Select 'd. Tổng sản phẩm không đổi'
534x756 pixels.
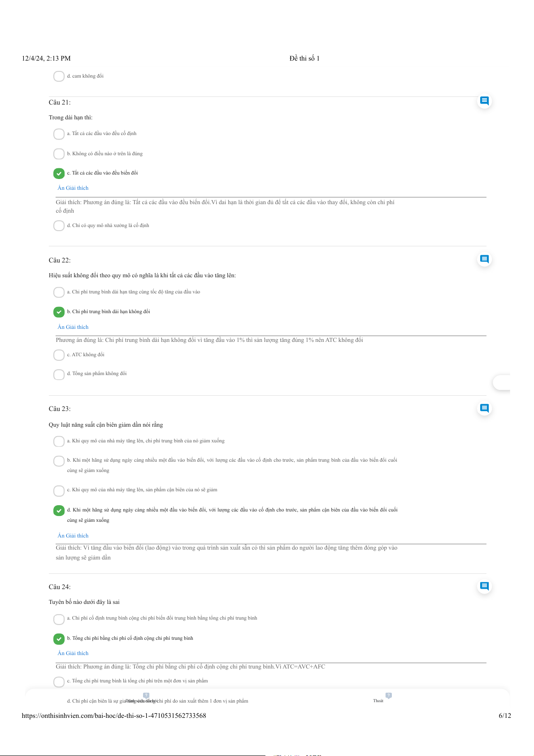tap(59, 374)
